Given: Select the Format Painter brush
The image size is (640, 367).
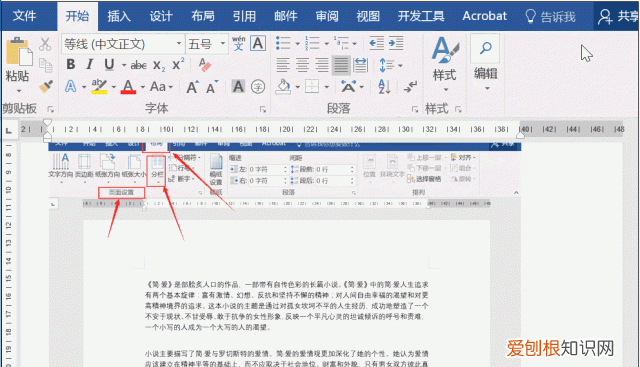Looking at the screenshot, I should [x=46, y=86].
